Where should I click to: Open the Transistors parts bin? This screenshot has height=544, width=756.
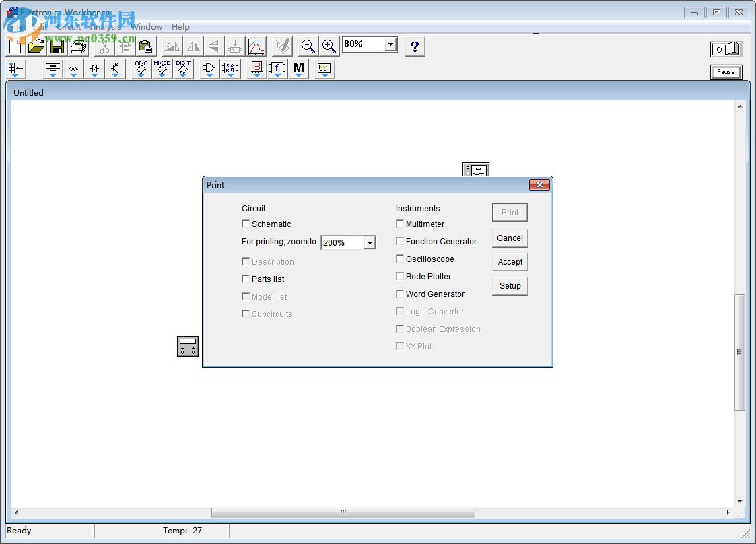[115, 69]
